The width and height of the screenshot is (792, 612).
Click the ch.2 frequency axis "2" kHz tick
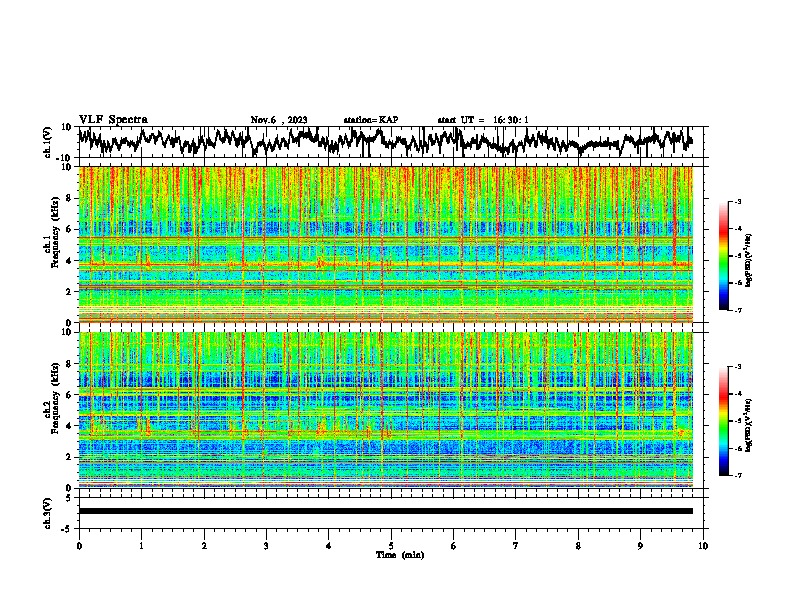[x=70, y=457]
